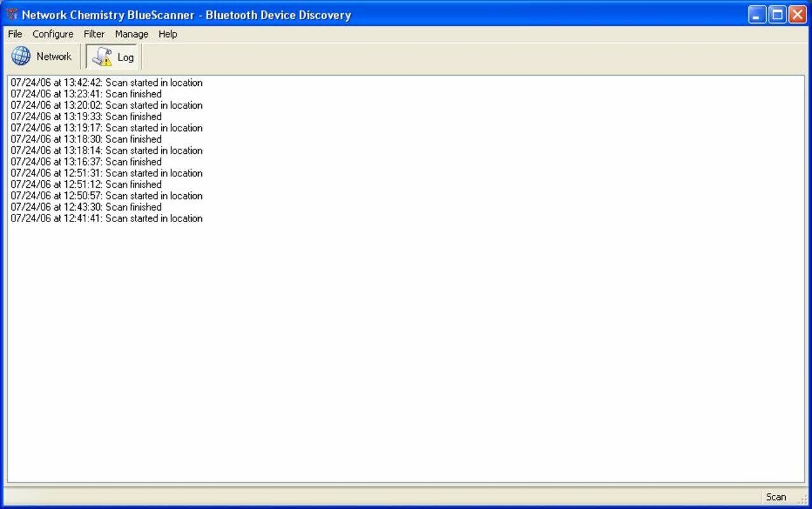812x509 pixels.
Task: Click the window resize grip icon
Action: [x=802, y=500]
